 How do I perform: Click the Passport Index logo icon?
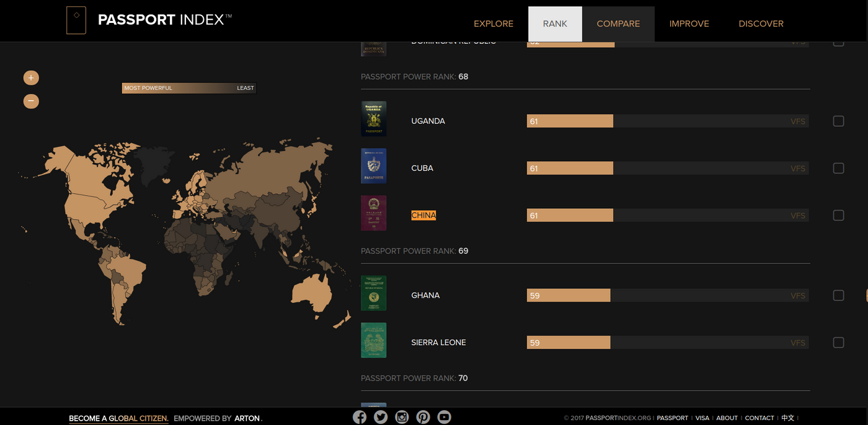tap(76, 20)
